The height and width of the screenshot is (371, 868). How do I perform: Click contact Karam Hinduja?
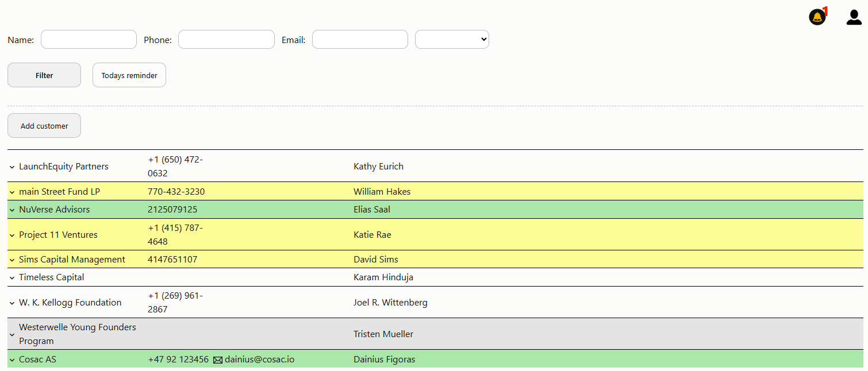tap(383, 277)
